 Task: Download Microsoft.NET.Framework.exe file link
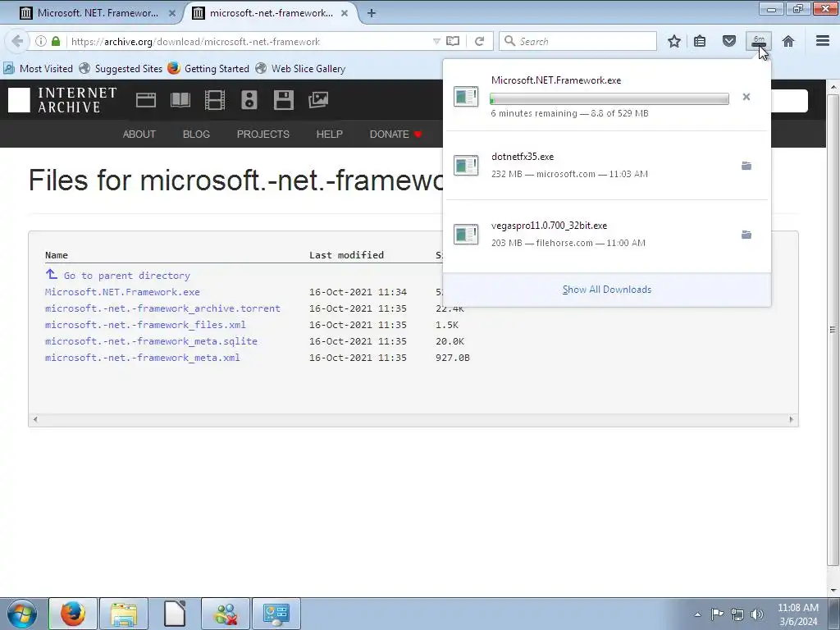[x=122, y=292]
